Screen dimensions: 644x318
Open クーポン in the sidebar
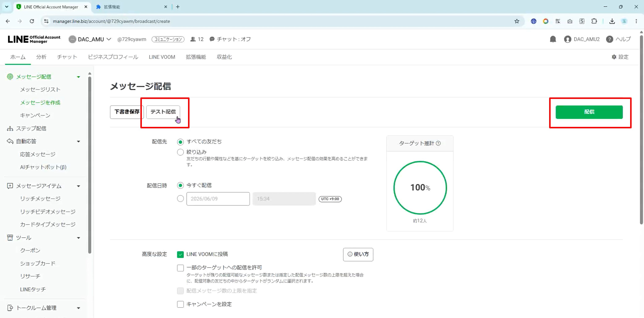[x=30, y=250]
